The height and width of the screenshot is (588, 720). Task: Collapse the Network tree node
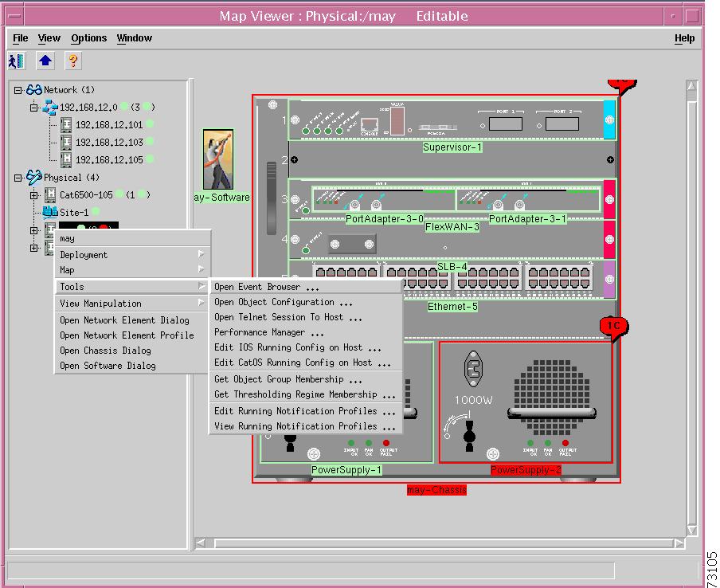[18, 90]
